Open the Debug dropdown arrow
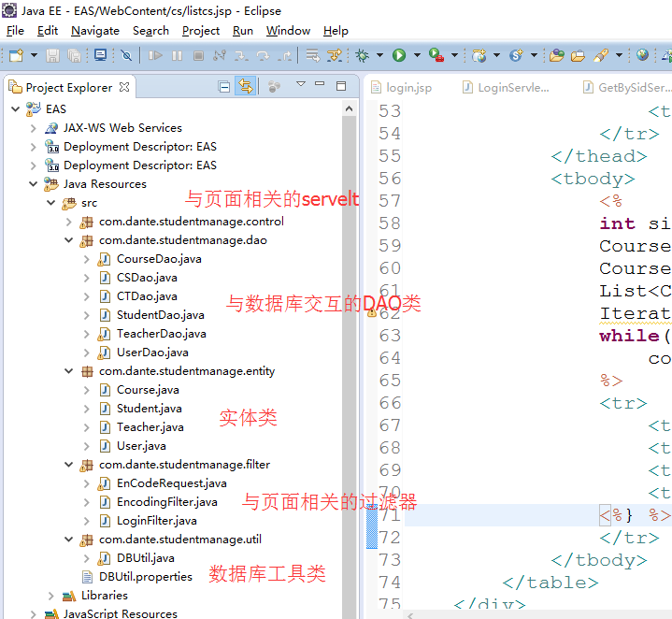Image resolution: width=672 pixels, height=619 pixels. coord(379,55)
